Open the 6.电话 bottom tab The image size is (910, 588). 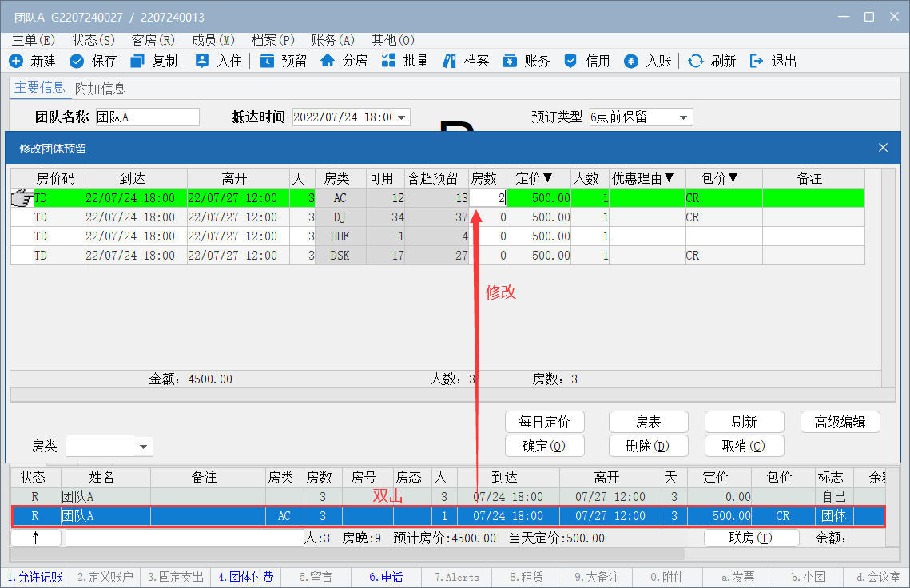[386, 577]
